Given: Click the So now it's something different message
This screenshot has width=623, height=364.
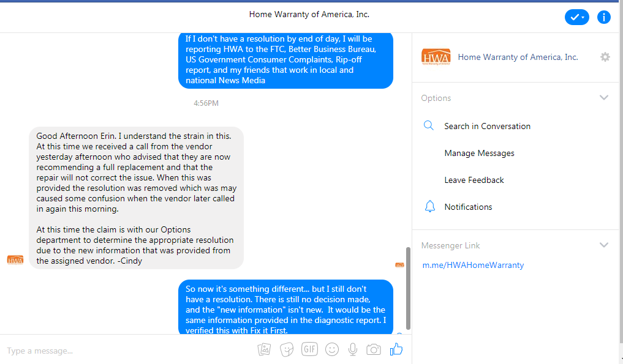Looking at the screenshot, I should click(x=285, y=307).
